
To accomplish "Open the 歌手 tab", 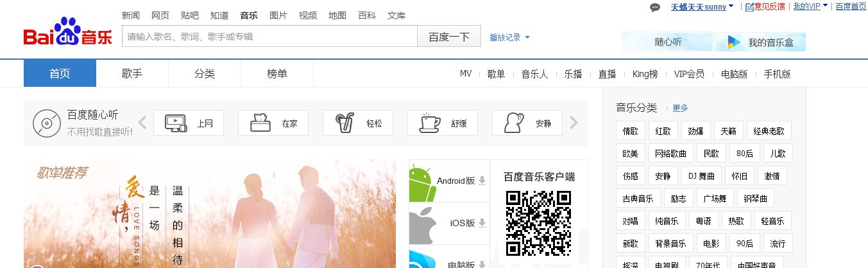I will [x=132, y=73].
